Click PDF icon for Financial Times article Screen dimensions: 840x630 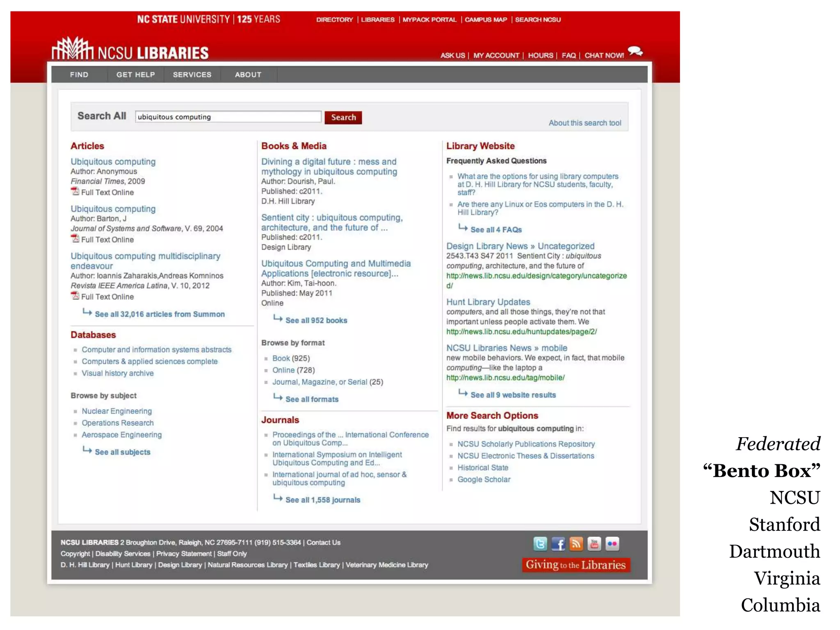[x=75, y=191]
